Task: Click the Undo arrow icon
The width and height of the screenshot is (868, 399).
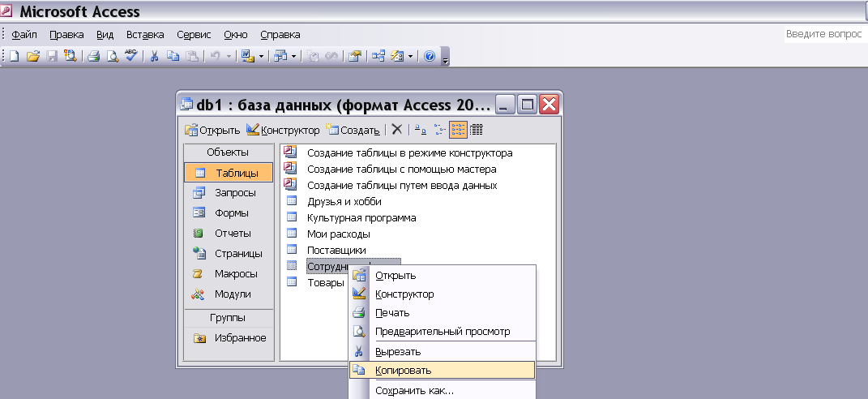Action: click(x=216, y=56)
